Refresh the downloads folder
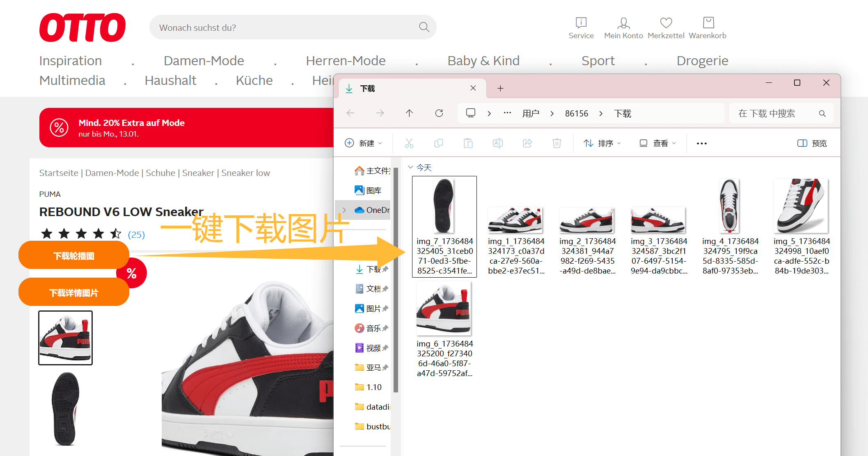868x456 pixels. 439,113
